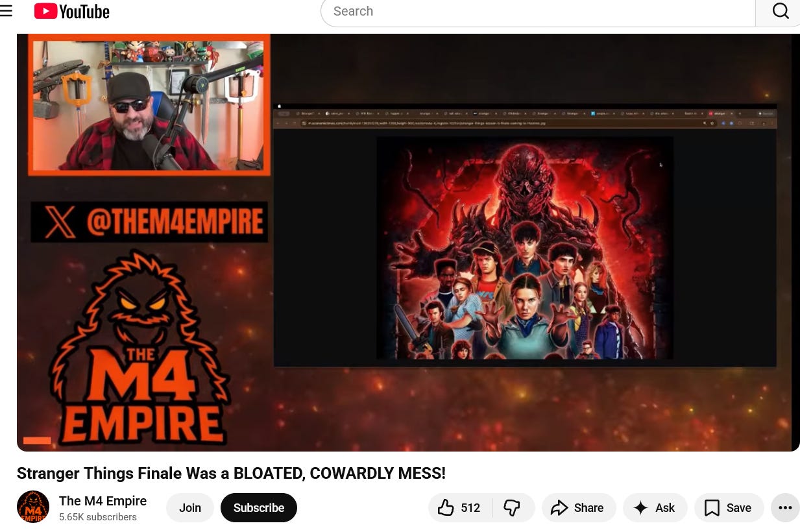Open the hamburger guide menu
800x532 pixels.
[x=6, y=11]
